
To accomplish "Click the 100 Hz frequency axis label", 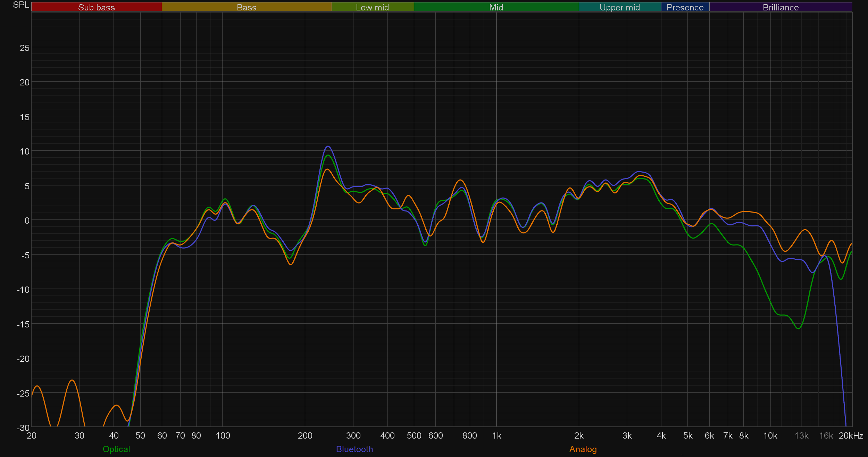I will (x=223, y=435).
